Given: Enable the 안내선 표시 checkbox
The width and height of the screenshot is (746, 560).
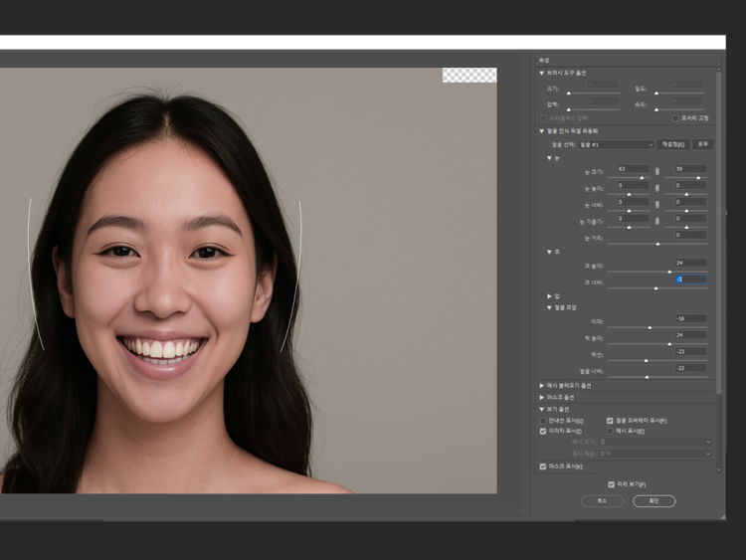Looking at the screenshot, I should tap(542, 421).
